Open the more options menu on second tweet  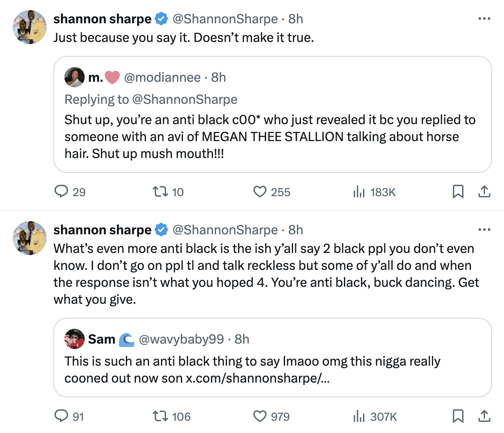click(x=484, y=230)
